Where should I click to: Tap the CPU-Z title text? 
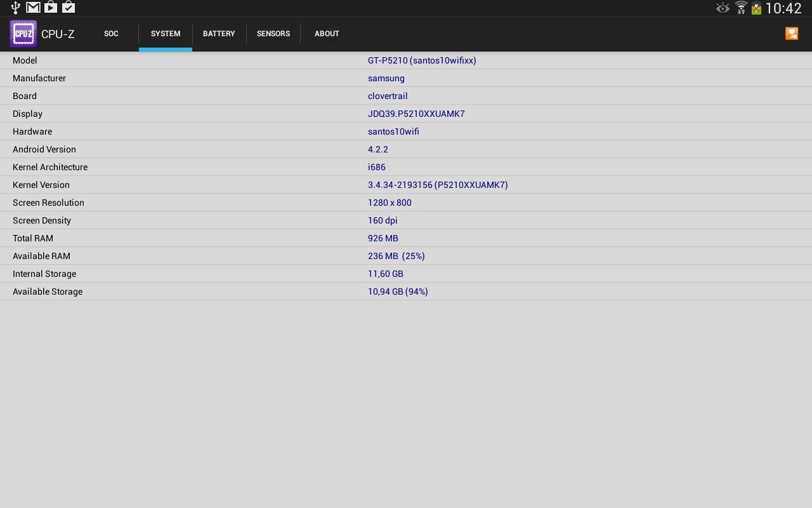[x=58, y=34]
